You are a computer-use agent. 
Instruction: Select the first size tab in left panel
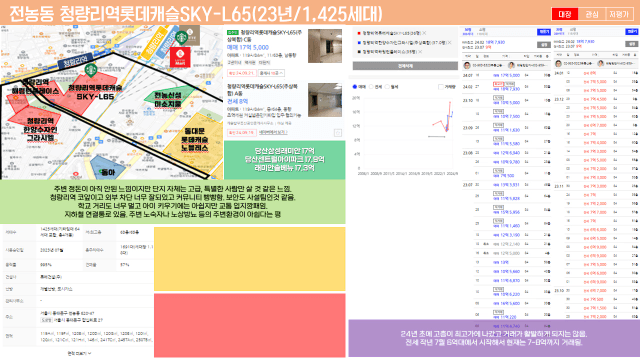[468, 31]
